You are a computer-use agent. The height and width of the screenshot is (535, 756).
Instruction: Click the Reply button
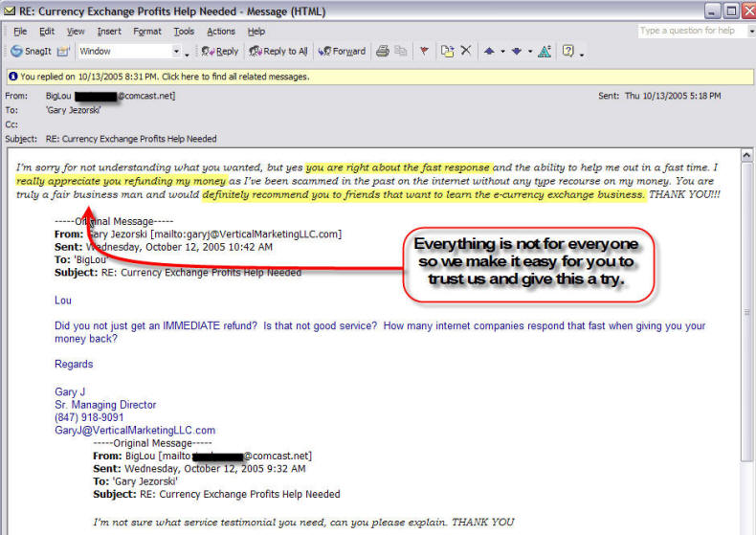(x=220, y=52)
